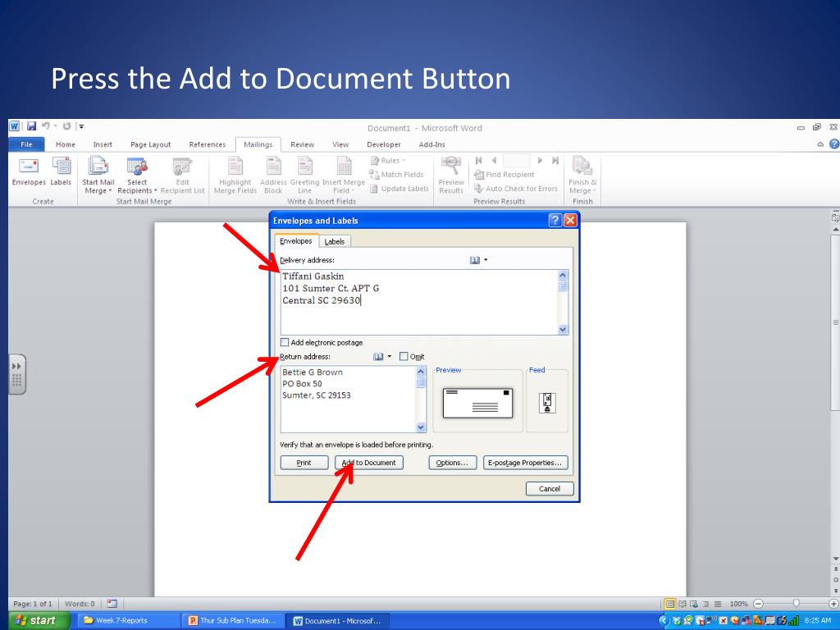Switch to Draft view in the status bar
The height and width of the screenshot is (630, 840).
(717, 604)
